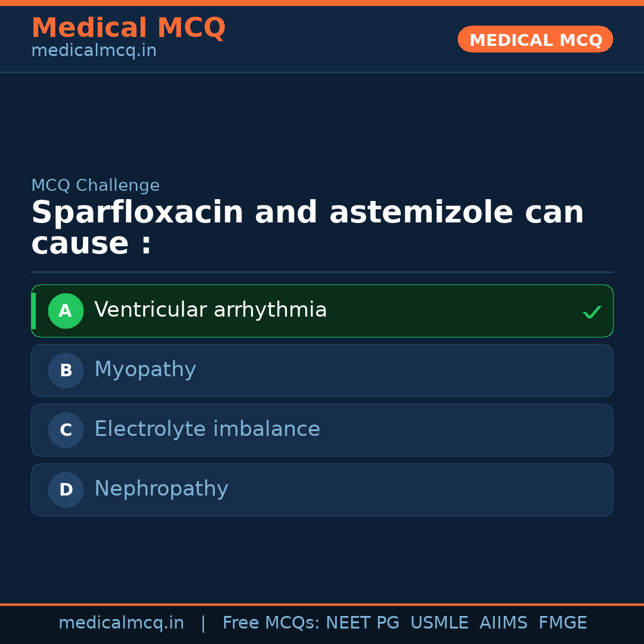Screen dimensions: 644x644
Task: Open medicalmcq.in link in the footer
Action: pyautogui.click(x=121, y=623)
